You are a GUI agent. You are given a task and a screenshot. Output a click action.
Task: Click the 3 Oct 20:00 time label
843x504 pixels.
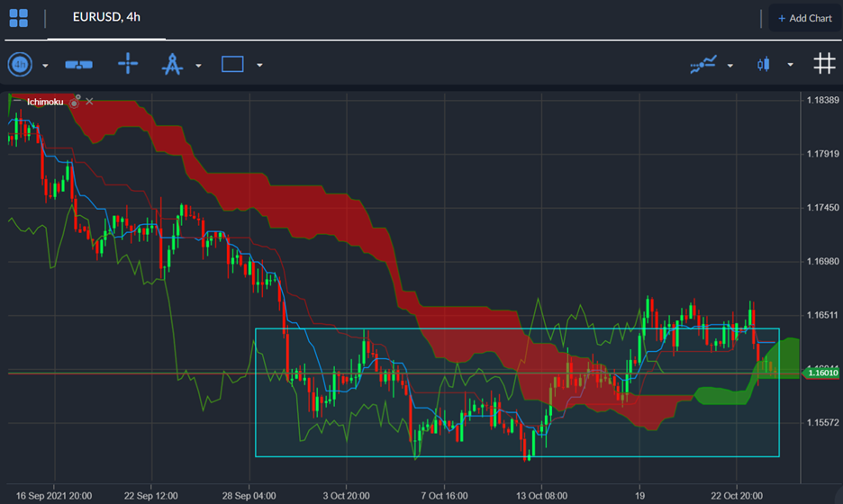pos(346,495)
